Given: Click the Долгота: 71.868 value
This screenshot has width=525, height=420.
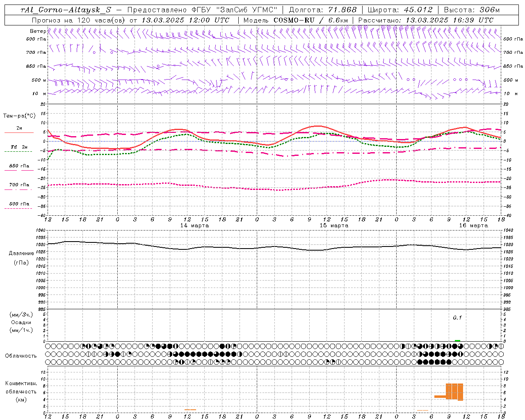Looking at the screenshot, I should pos(323,10).
